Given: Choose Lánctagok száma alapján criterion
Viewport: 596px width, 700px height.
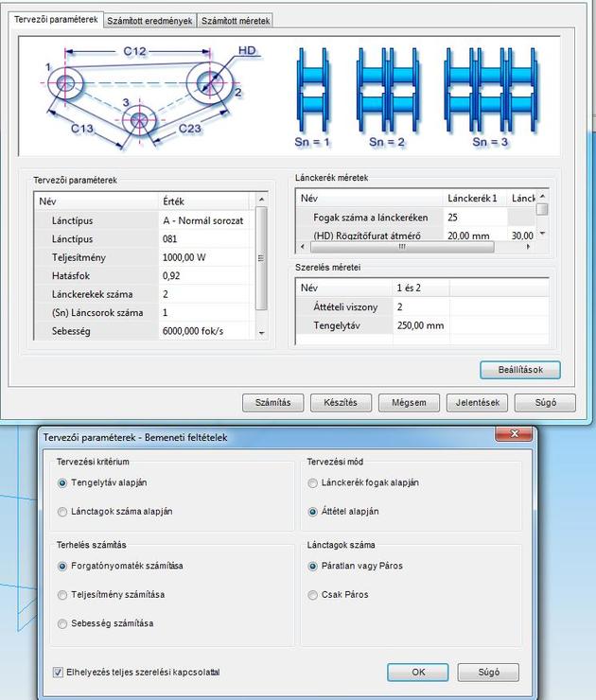Looking at the screenshot, I should [62, 512].
